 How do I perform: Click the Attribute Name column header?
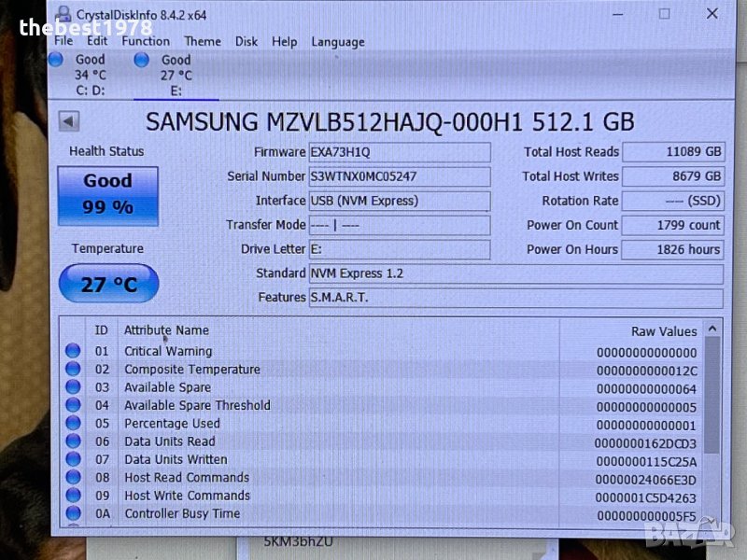coord(166,330)
